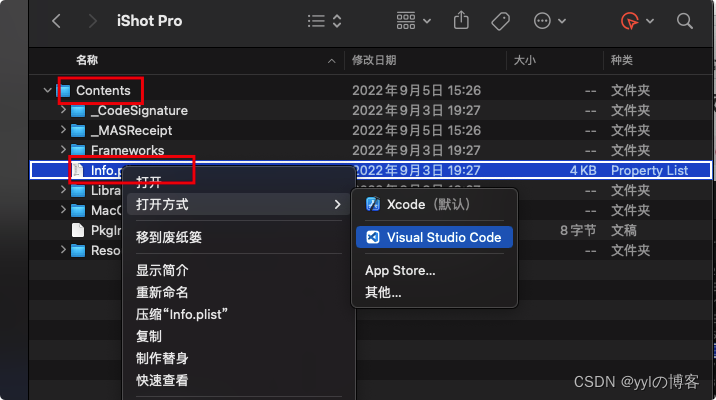Open with Visual Studio Code
The height and width of the screenshot is (400, 716).
pyautogui.click(x=434, y=237)
